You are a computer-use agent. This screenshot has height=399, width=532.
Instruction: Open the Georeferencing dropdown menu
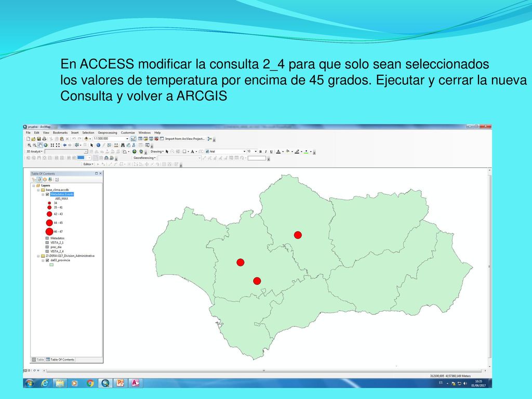tap(144, 158)
